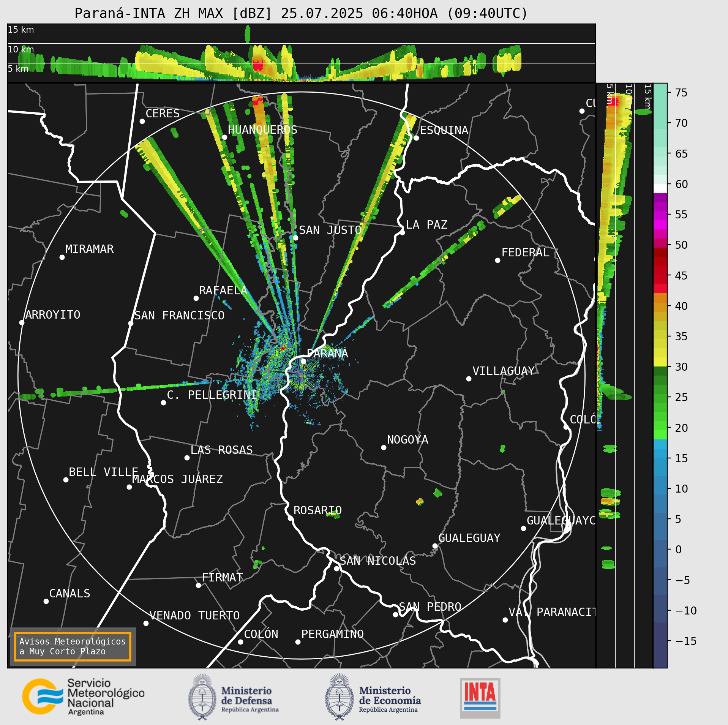Screen dimensions: 728x725
Task: Click the RAFAELA city label
Action: (x=223, y=290)
